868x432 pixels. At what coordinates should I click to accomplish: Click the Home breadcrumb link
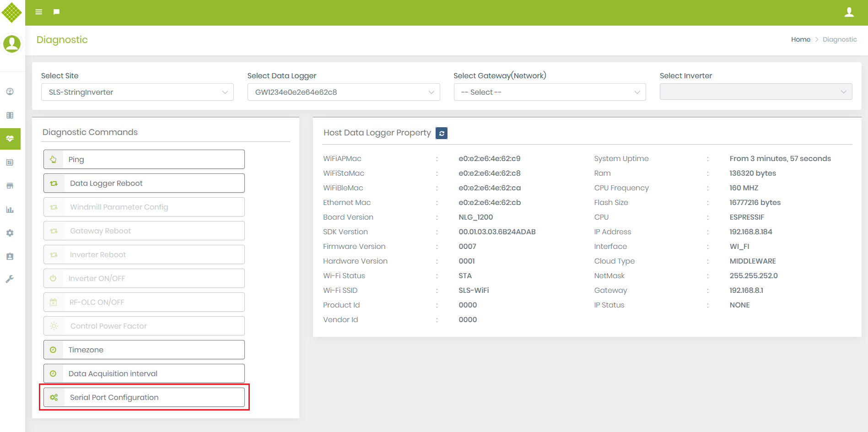(x=800, y=39)
